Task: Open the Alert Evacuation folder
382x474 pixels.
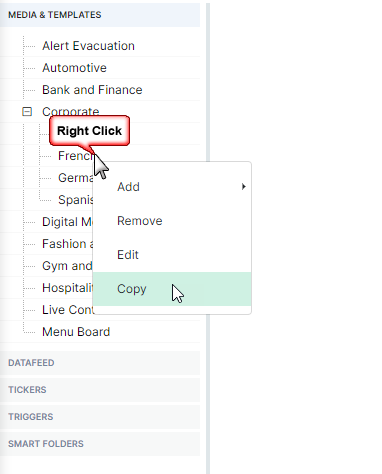Action: coord(88,46)
